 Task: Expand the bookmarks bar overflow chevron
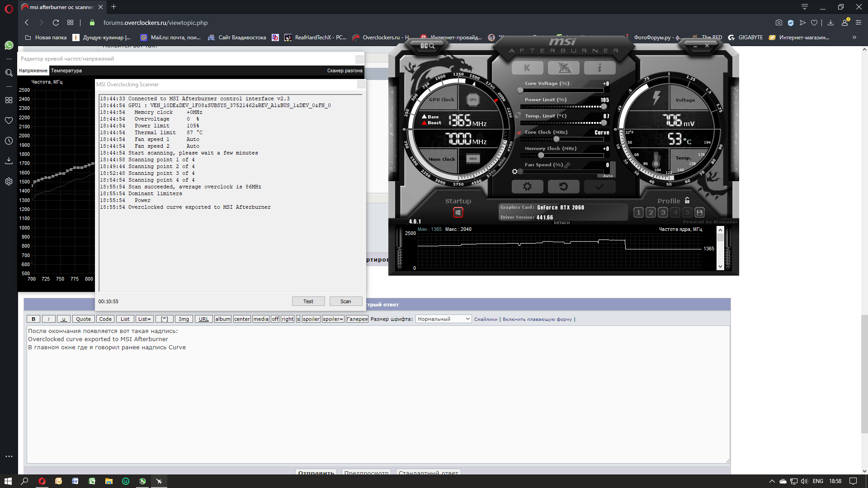tap(854, 38)
